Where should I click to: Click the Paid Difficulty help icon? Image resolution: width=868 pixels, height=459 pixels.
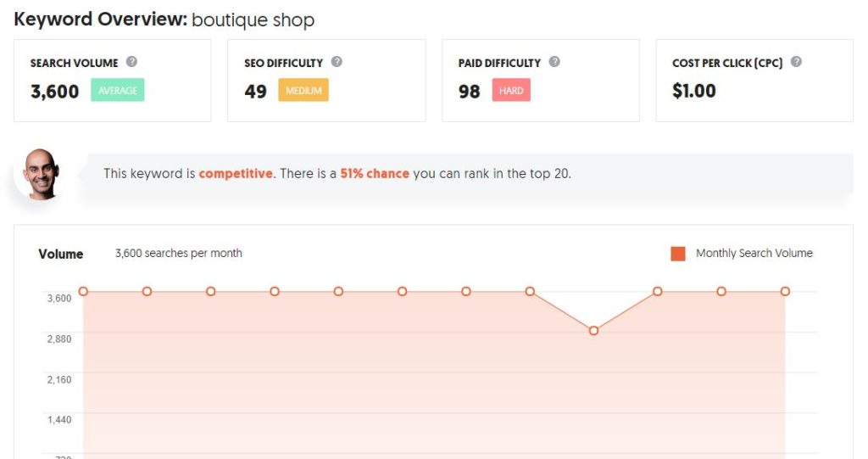pyautogui.click(x=554, y=62)
